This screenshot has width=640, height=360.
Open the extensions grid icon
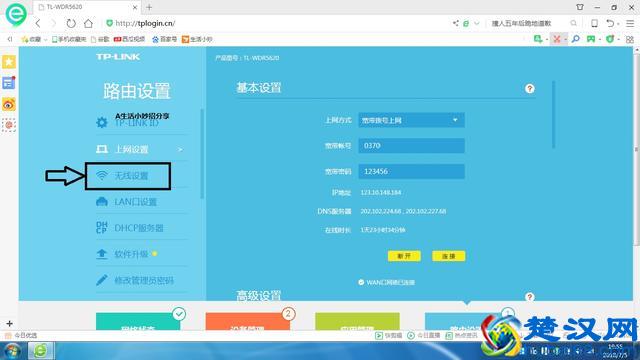[630, 40]
